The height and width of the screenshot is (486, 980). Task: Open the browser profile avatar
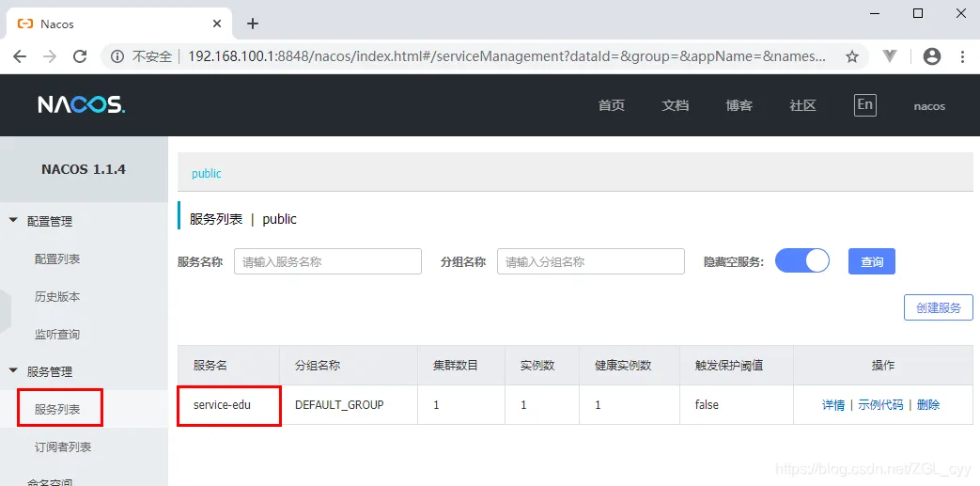(x=932, y=56)
